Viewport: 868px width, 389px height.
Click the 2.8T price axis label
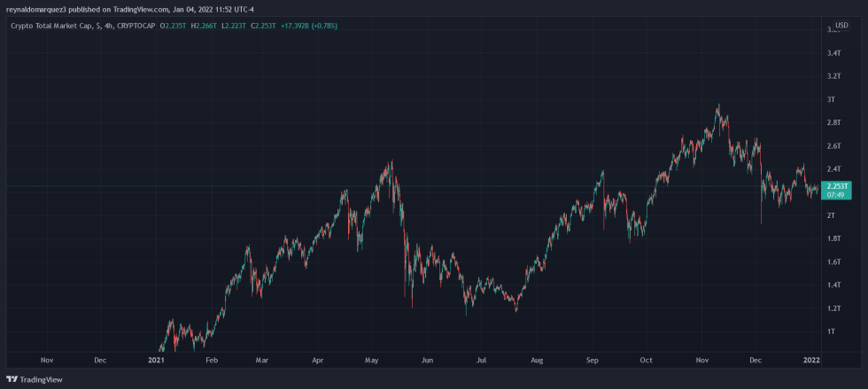[x=833, y=122]
